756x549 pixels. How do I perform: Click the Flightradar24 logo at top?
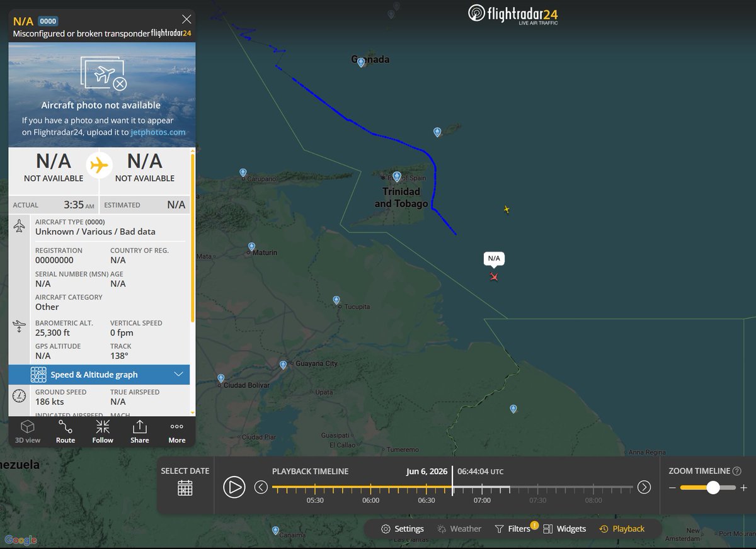click(x=513, y=14)
